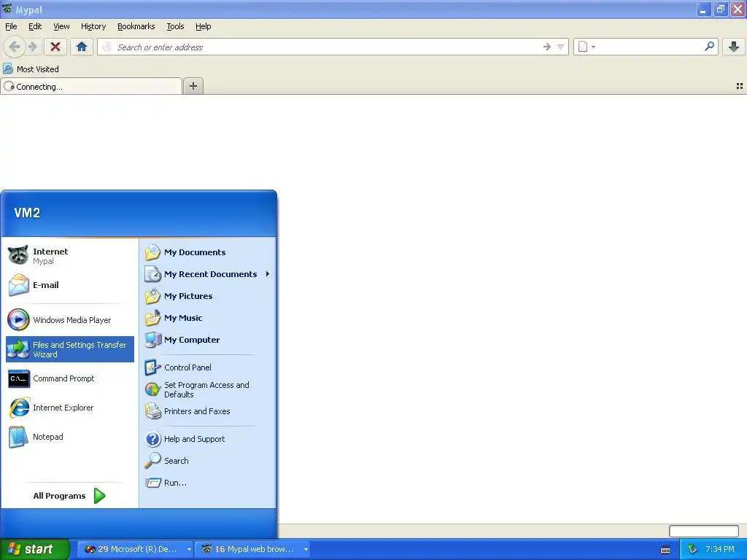Select the Connecting… tab
Screen dimensions: 747x560
91,86
